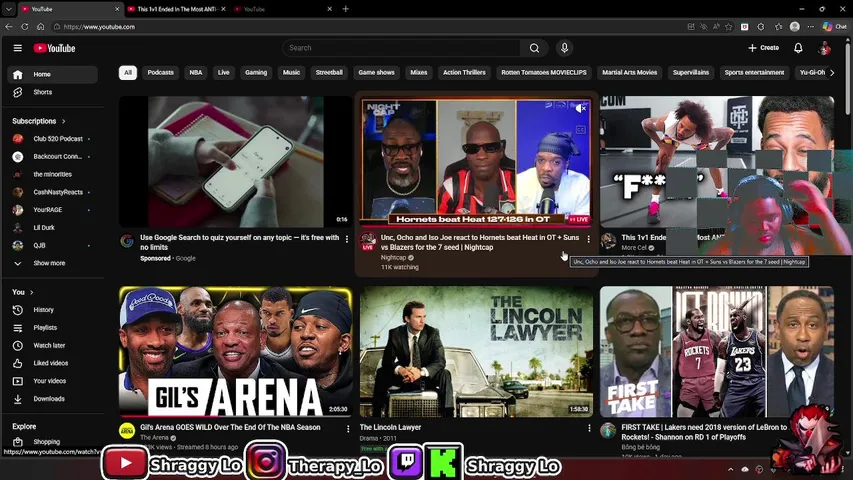Open The Lincoln Lawyer thumbnail
853x480 pixels.
pyautogui.click(x=477, y=352)
